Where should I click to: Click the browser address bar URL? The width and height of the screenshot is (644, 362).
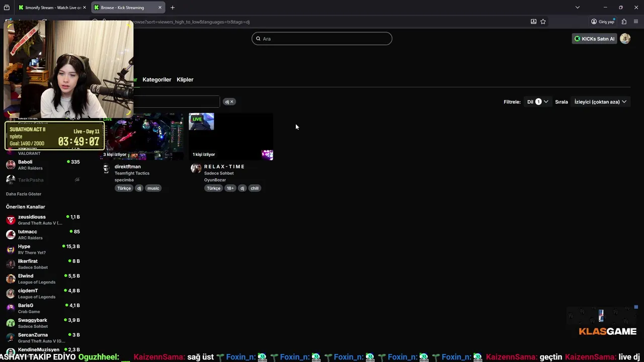click(191, 22)
